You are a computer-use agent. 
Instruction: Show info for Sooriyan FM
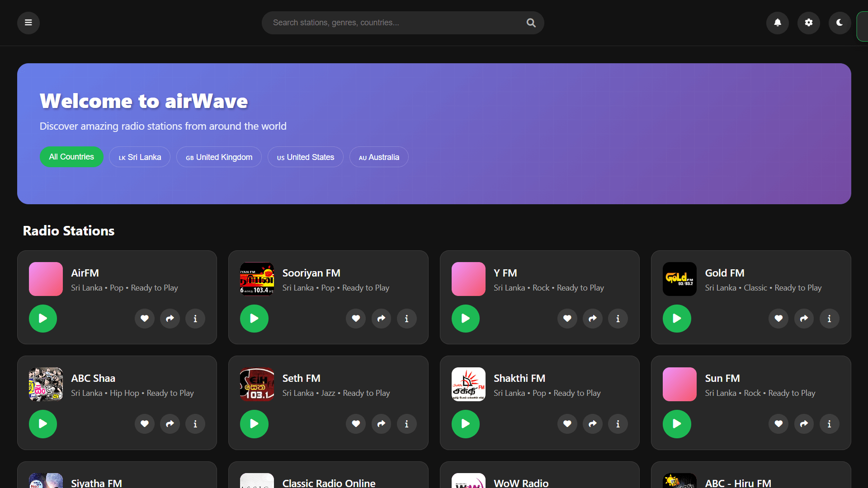click(x=406, y=319)
